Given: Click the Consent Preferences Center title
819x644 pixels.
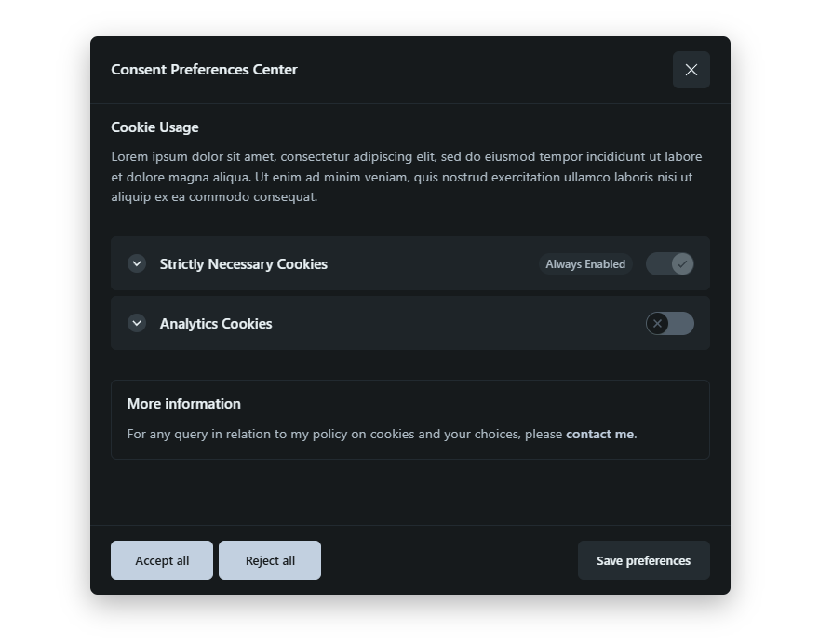Looking at the screenshot, I should pos(204,70).
